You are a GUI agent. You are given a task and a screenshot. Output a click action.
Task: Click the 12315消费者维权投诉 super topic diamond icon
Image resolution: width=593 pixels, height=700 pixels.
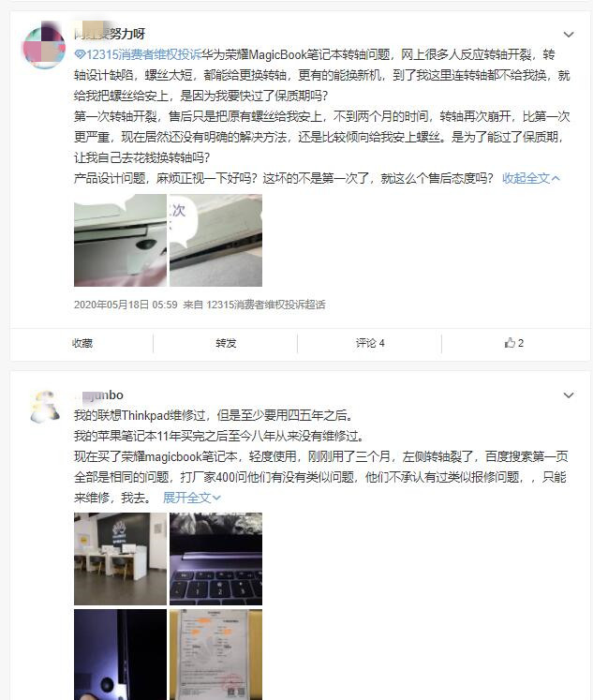click(80, 54)
